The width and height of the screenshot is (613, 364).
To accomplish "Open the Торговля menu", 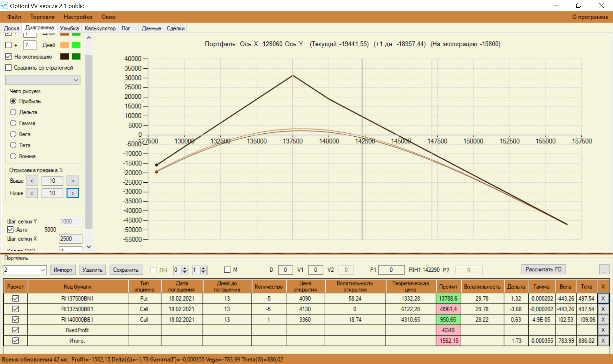I will (42, 17).
